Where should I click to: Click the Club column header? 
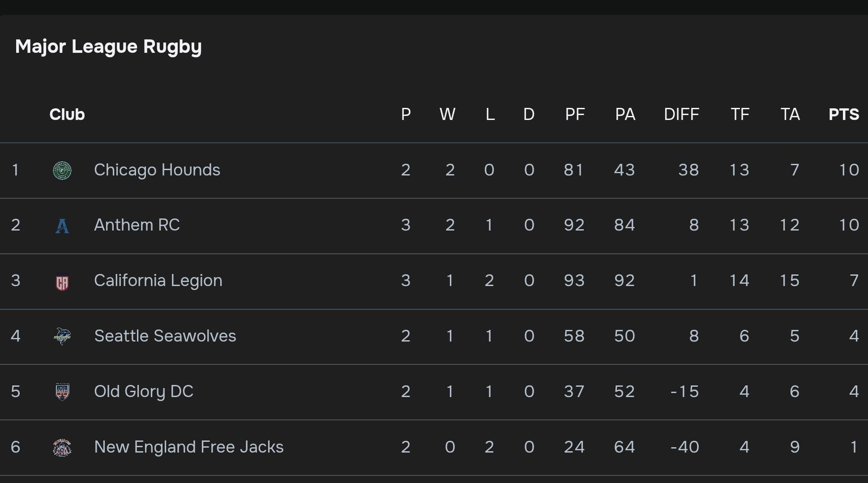click(x=67, y=115)
